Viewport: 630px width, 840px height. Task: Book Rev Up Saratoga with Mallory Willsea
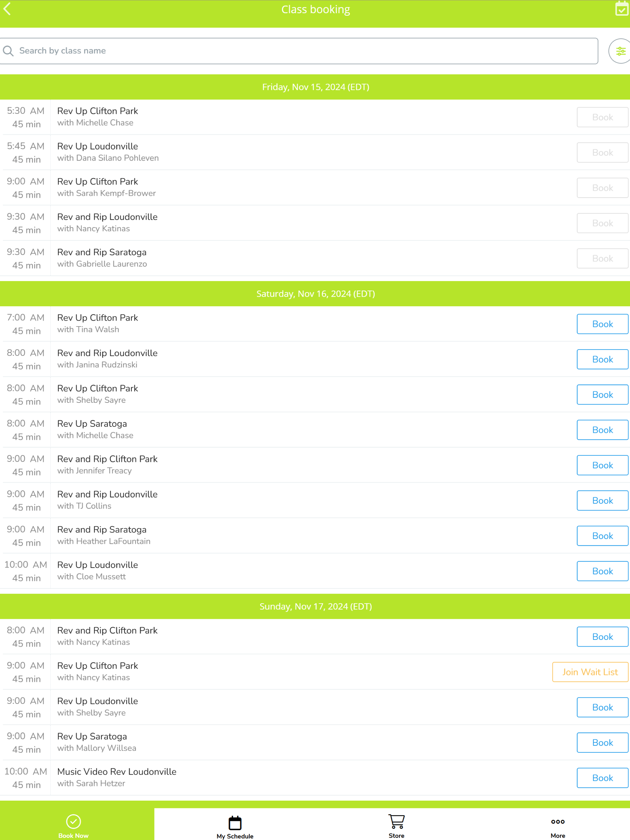pyautogui.click(x=602, y=743)
